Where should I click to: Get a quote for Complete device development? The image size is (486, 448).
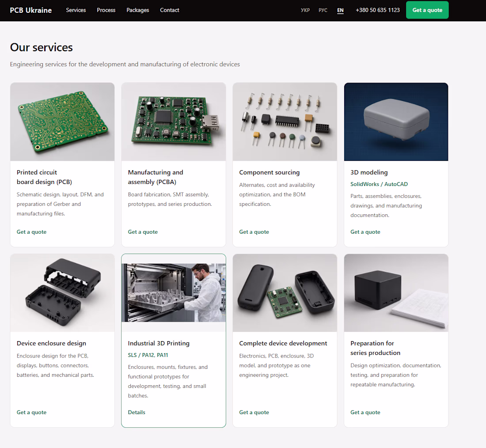(x=254, y=412)
